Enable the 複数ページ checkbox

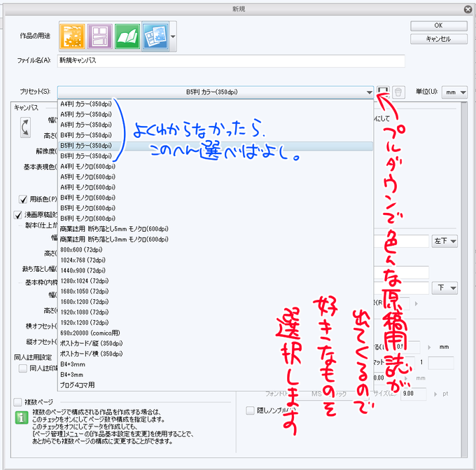(x=18, y=402)
